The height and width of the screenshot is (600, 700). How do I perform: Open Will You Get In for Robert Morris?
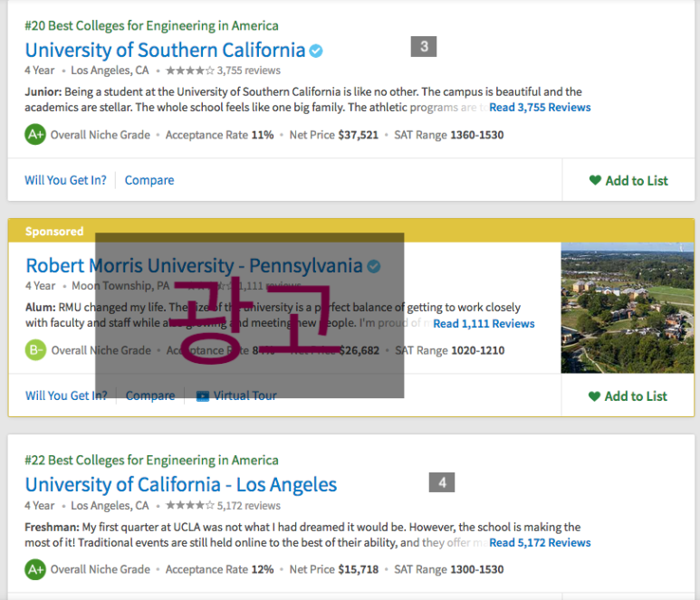coord(66,395)
